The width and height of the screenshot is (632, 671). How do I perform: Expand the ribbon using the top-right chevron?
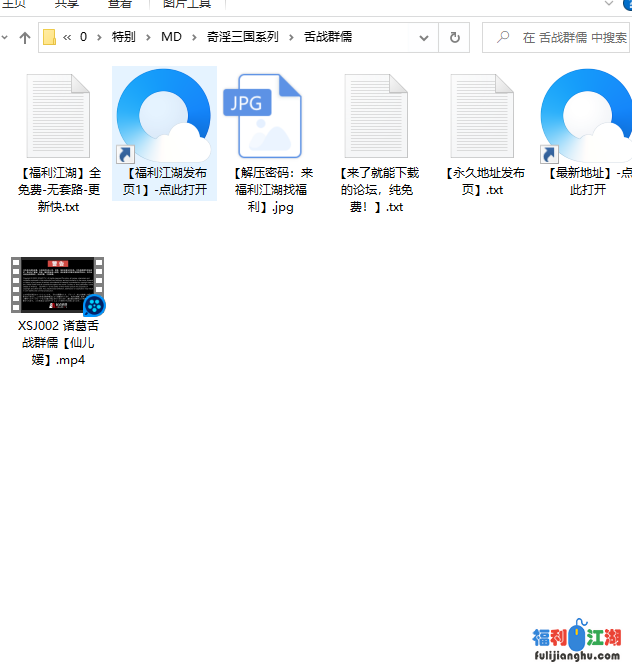point(609,4)
